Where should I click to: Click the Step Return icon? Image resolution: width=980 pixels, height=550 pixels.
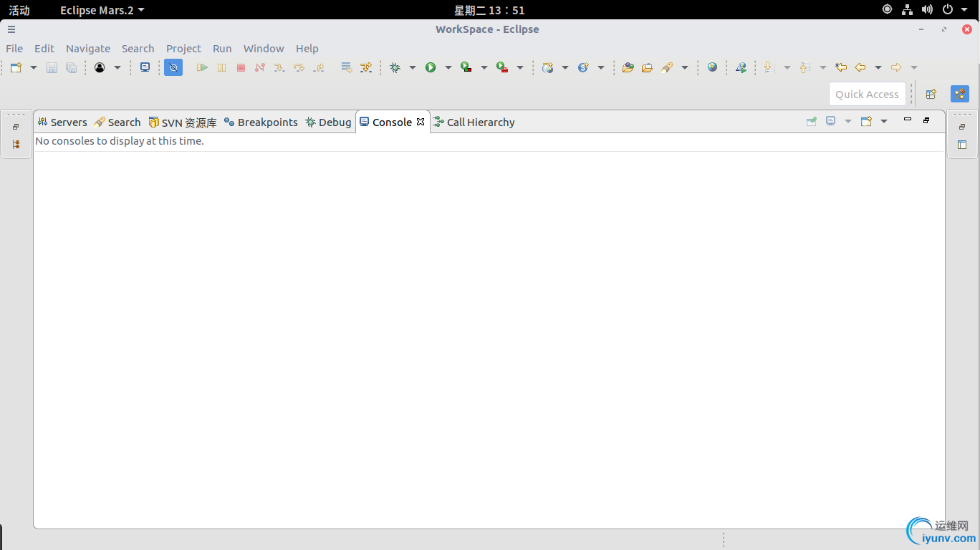(319, 67)
